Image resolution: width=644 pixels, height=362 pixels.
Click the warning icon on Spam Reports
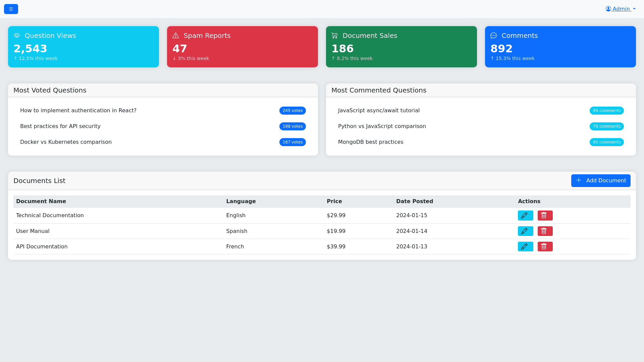pos(175,36)
